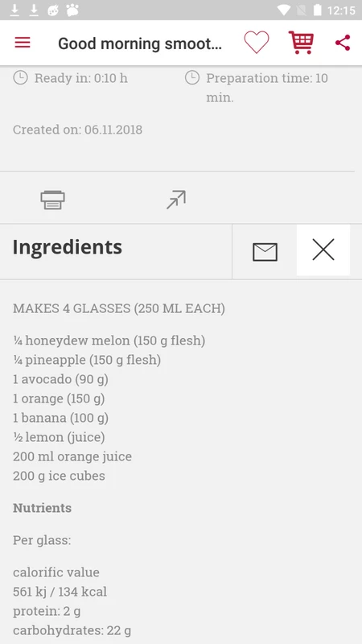Email the ingredients with envelope icon

pyautogui.click(x=265, y=252)
